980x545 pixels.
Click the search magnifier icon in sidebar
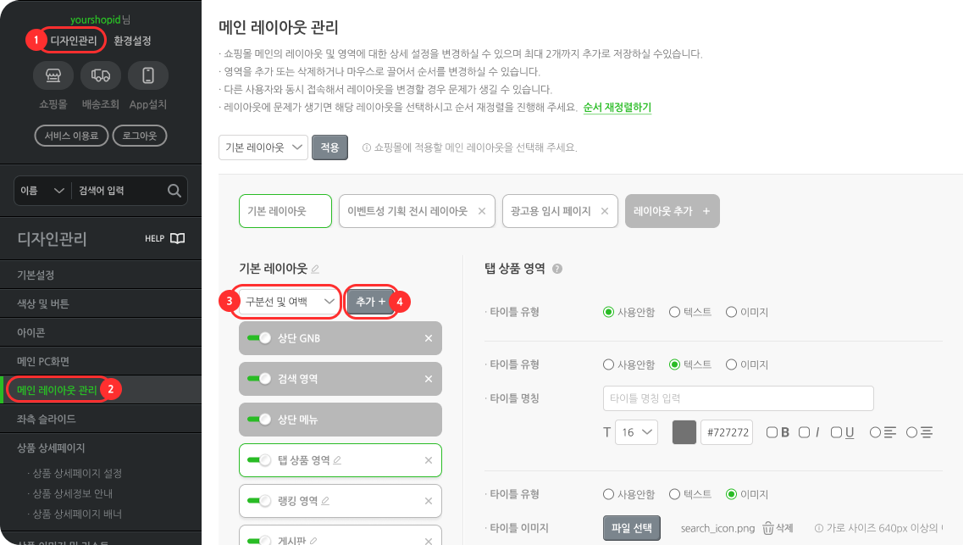point(174,191)
